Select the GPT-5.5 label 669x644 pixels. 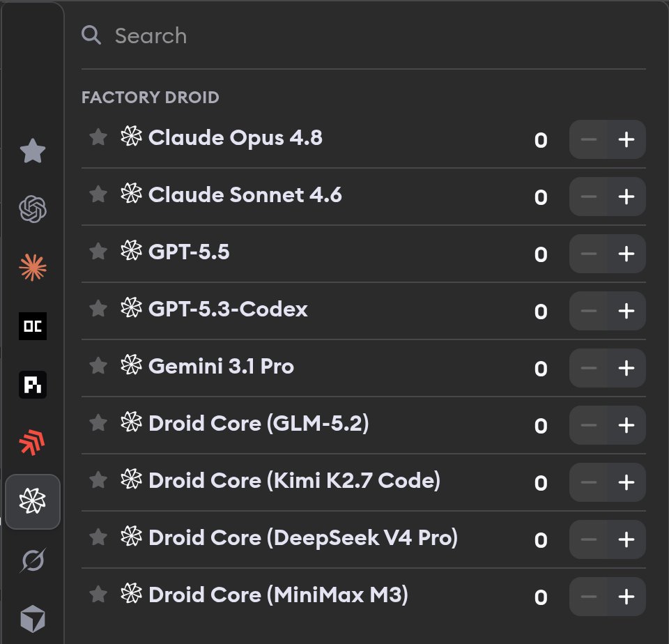(189, 252)
